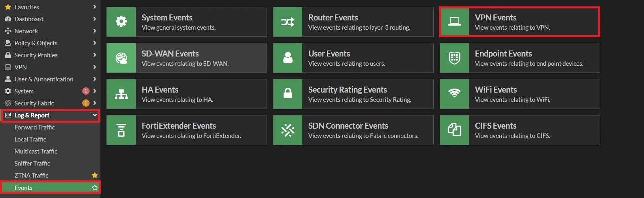The height and width of the screenshot is (198, 644).
Task: Click the Security Fabric icon in sidebar
Action: click(8, 103)
